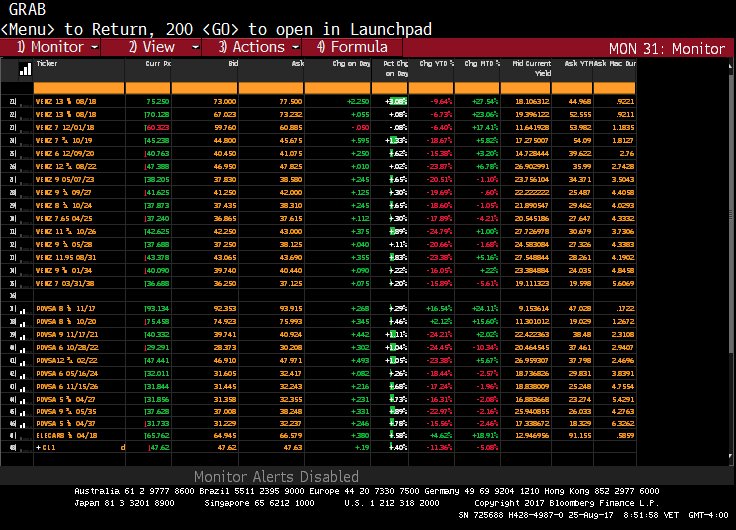The image size is (736, 530).
Task: Sort by the Ticker column header
Action: (x=47, y=63)
